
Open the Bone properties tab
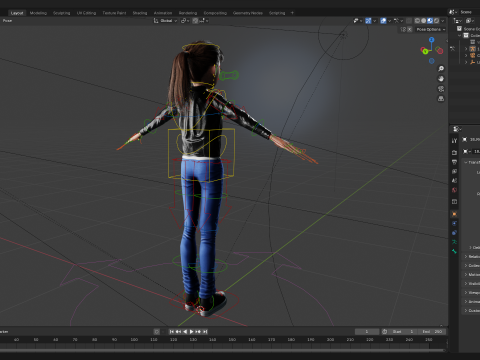[454, 251]
